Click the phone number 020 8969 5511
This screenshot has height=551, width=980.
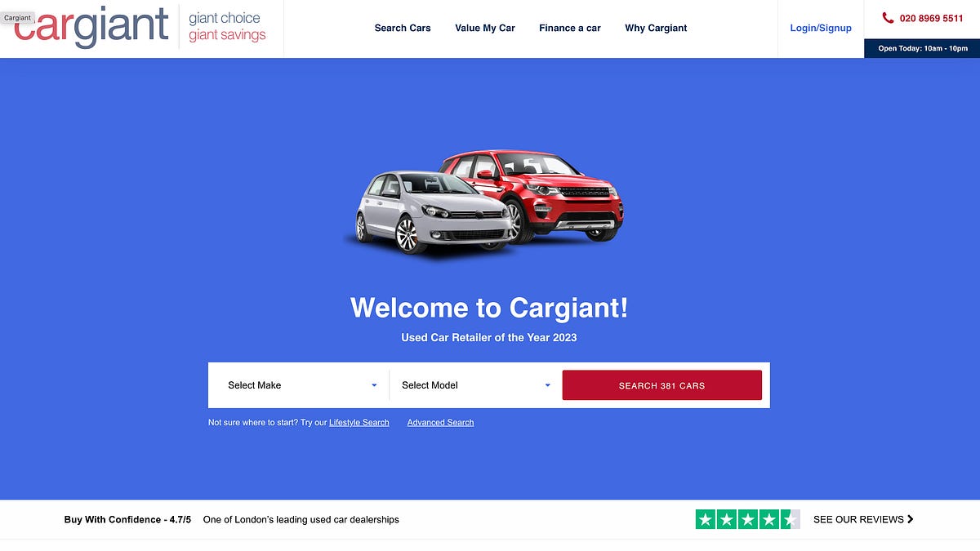[x=931, y=18]
